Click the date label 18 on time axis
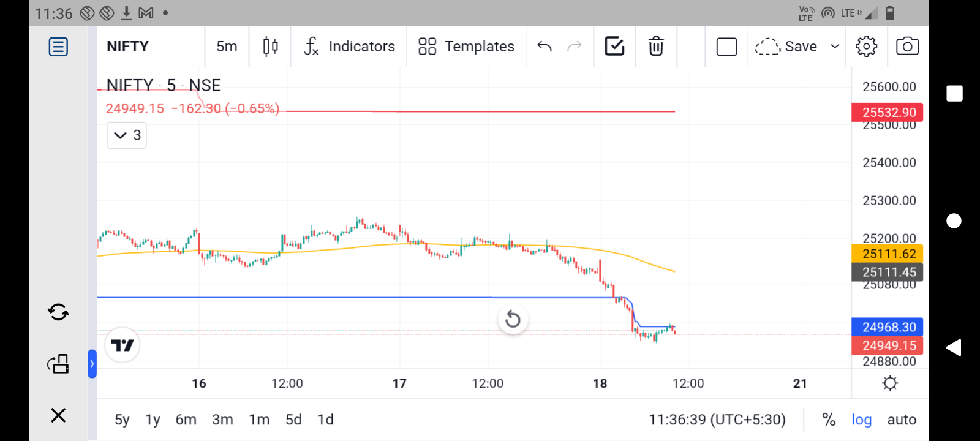 600,383
